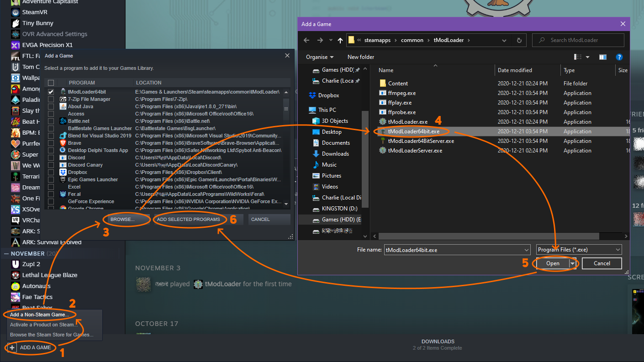Toggle the select-all checkbox in the program list header
Viewport: 644px width, 362px height.
coord(51,83)
